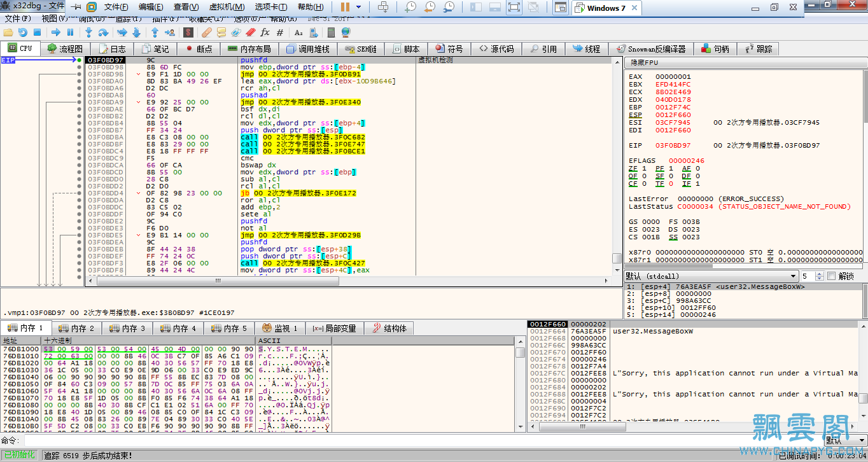Switch to the 内存布局 tab
This screenshot has height=462, width=868.
pos(249,49)
